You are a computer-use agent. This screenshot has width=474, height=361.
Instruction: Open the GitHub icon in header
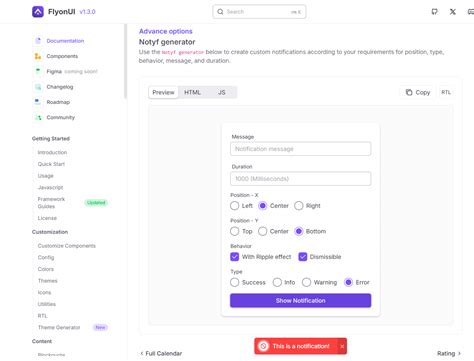[x=434, y=12]
